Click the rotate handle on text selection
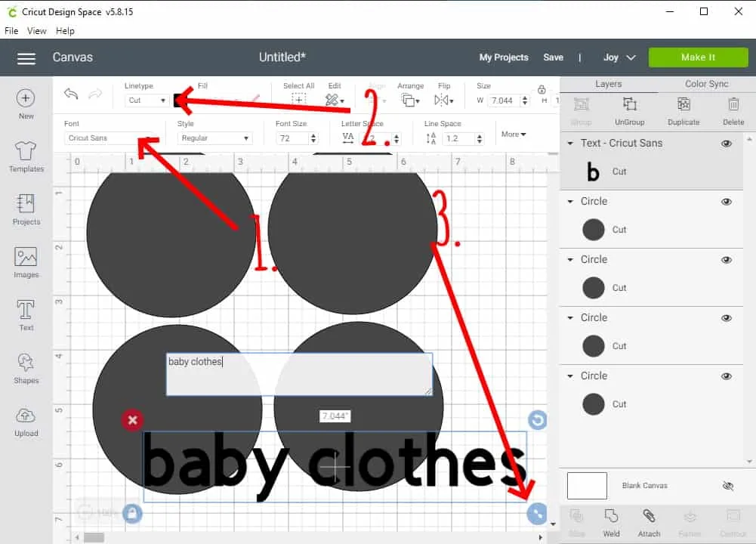Image resolution: width=756 pixels, height=544 pixels. (x=537, y=420)
